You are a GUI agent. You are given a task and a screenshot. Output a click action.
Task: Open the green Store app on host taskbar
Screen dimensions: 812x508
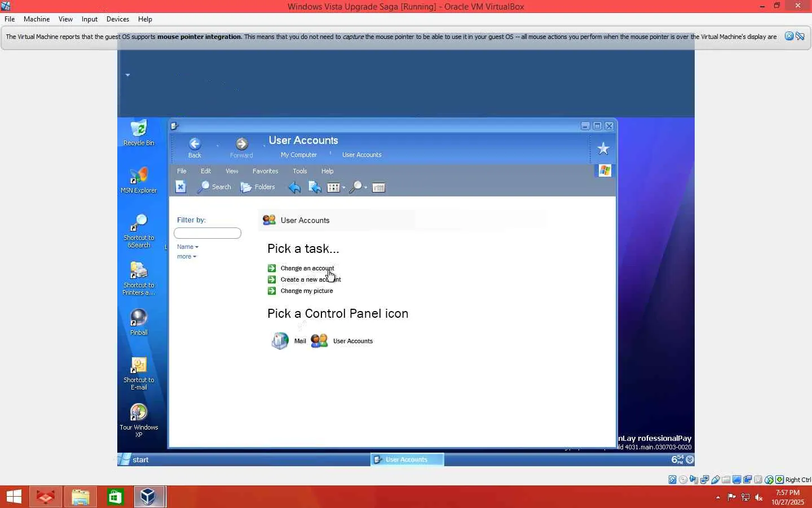click(115, 497)
